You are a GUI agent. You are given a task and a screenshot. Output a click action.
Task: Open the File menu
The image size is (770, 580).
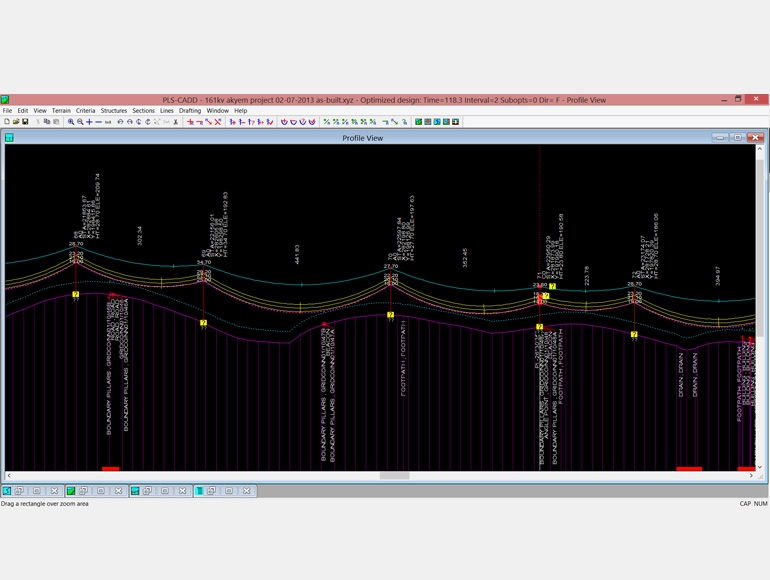pyautogui.click(x=7, y=110)
